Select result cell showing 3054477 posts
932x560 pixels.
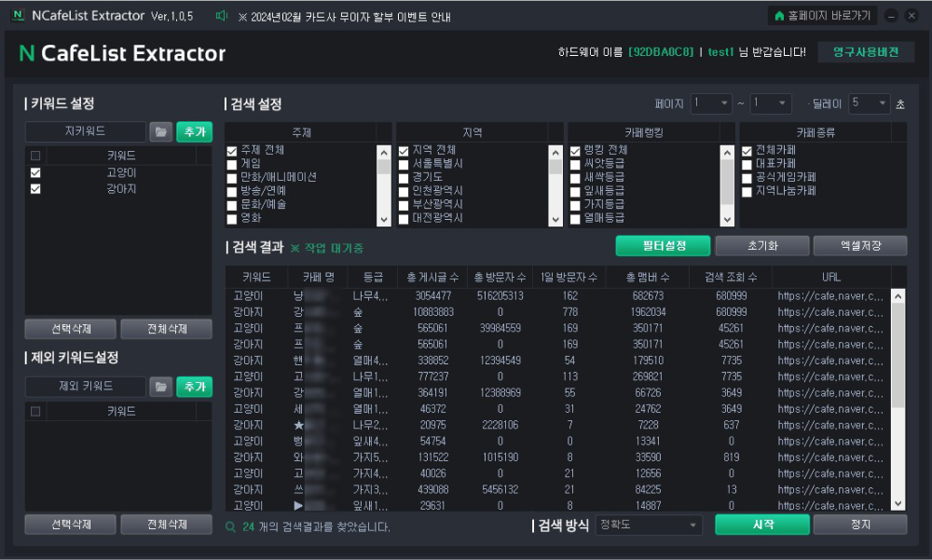[432, 296]
